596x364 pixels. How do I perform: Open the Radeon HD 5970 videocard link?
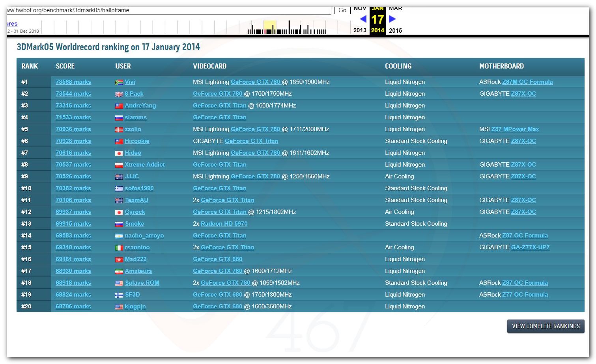pos(224,224)
